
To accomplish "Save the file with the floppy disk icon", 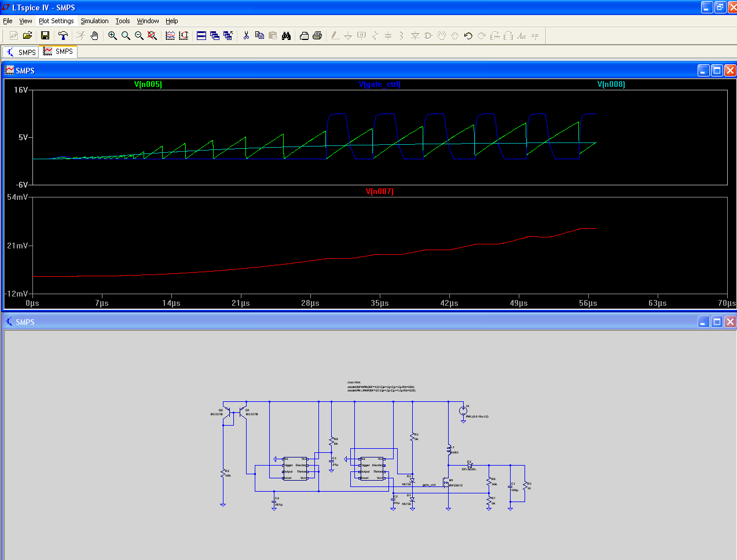I will tap(45, 36).
